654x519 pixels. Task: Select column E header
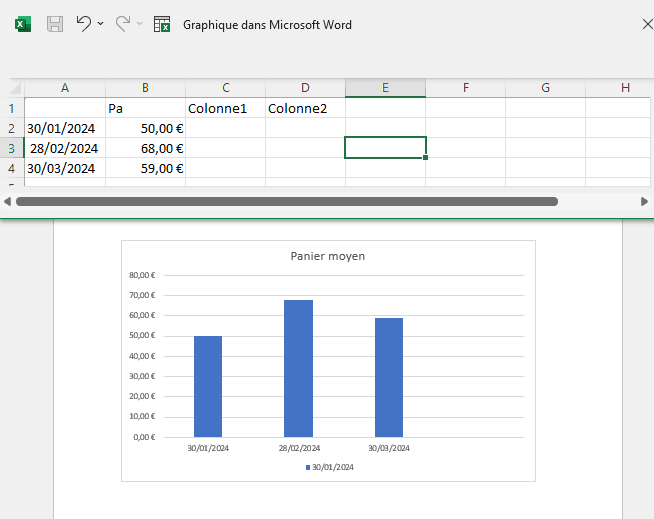click(385, 88)
